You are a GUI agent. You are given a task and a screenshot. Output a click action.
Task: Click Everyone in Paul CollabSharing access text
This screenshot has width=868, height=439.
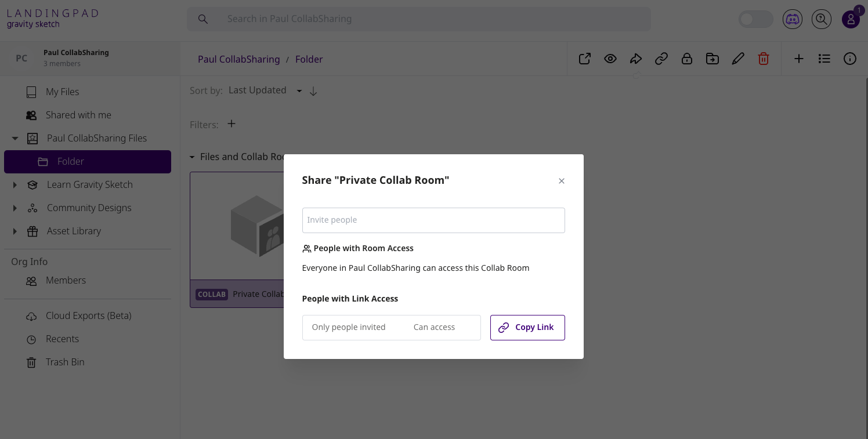(x=416, y=268)
